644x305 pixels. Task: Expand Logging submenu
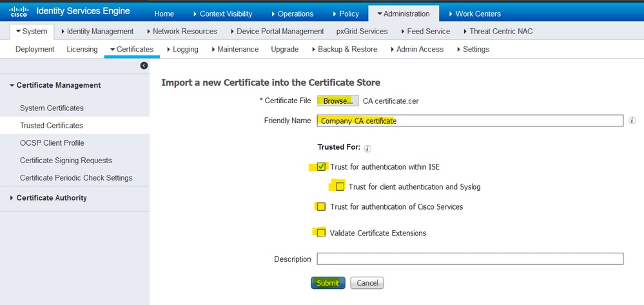(182, 49)
